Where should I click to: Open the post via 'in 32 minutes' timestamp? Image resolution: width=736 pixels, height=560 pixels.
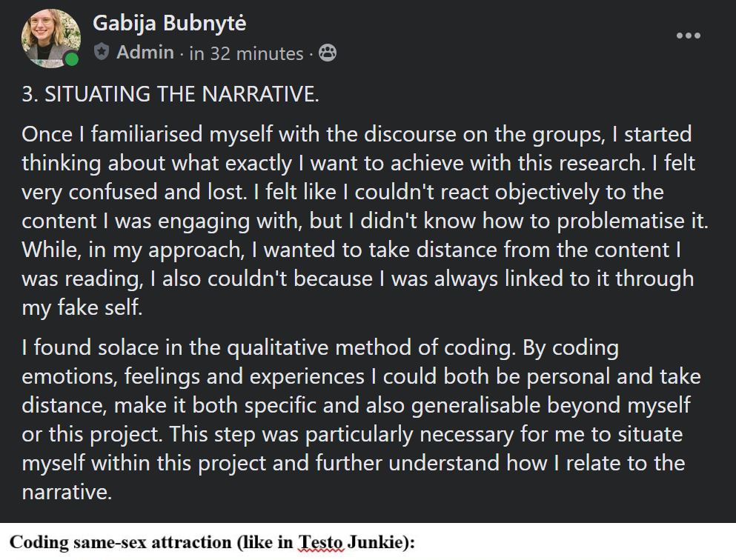click(x=246, y=53)
